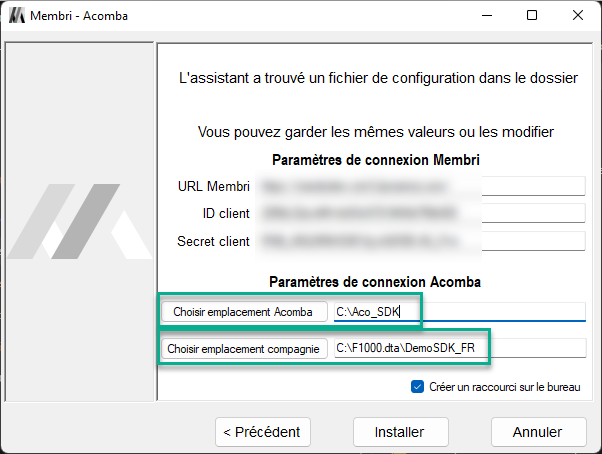Go back with the Précédent button
Screen dimensions: 602x454
(x=262, y=432)
